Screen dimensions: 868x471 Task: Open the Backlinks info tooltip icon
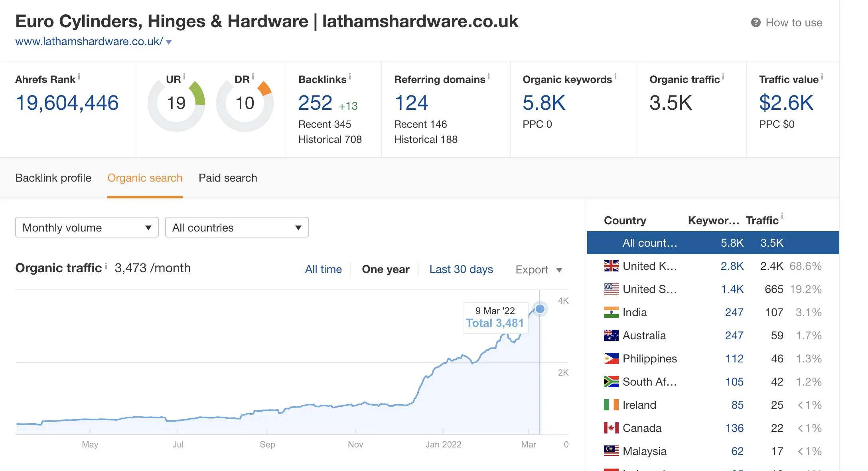pyautogui.click(x=350, y=76)
